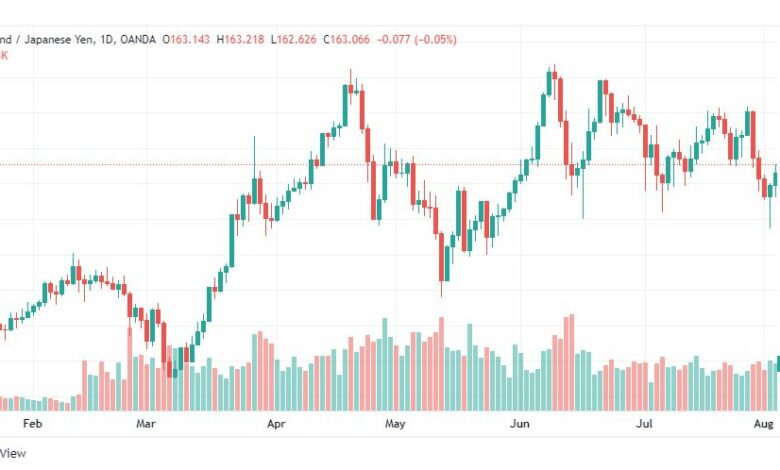The image size is (780, 470).
Task: Select the open price value 163.143
Action: (190, 39)
